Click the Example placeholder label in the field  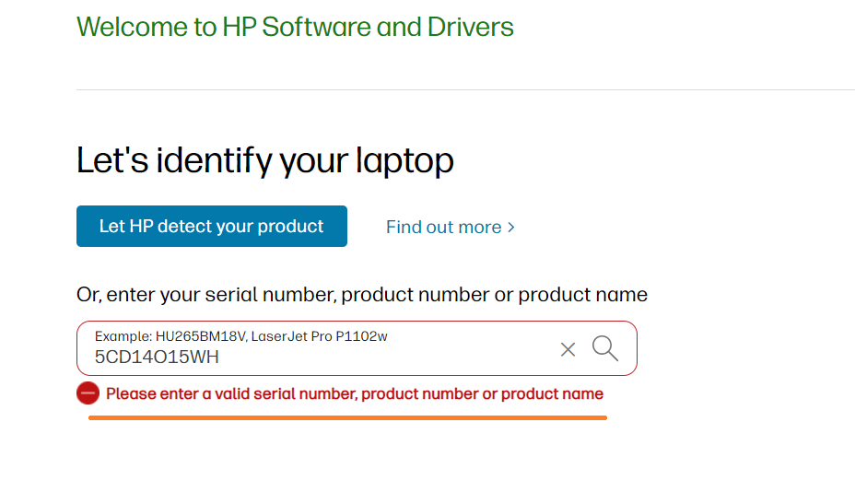click(123, 336)
